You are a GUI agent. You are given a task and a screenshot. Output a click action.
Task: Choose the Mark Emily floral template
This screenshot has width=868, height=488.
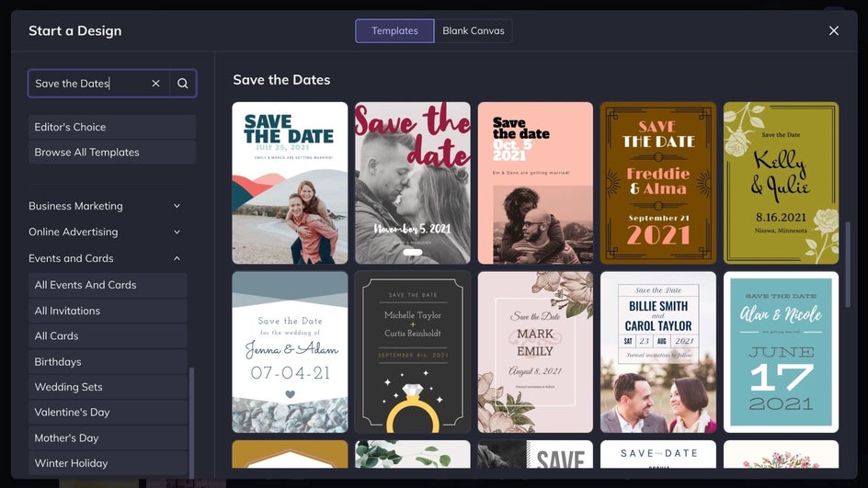[x=535, y=352]
